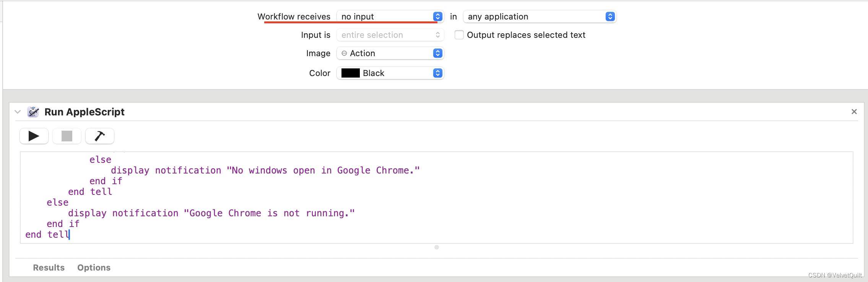This screenshot has width=868, height=282.
Task: Open the any application dropdown
Action: pyautogui.click(x=540, y=16)
